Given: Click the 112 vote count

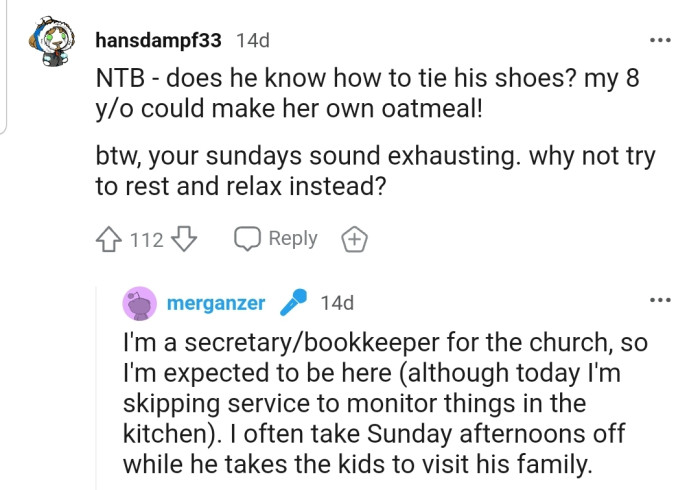Looking at the screenshot, I should tap(147, 240).
